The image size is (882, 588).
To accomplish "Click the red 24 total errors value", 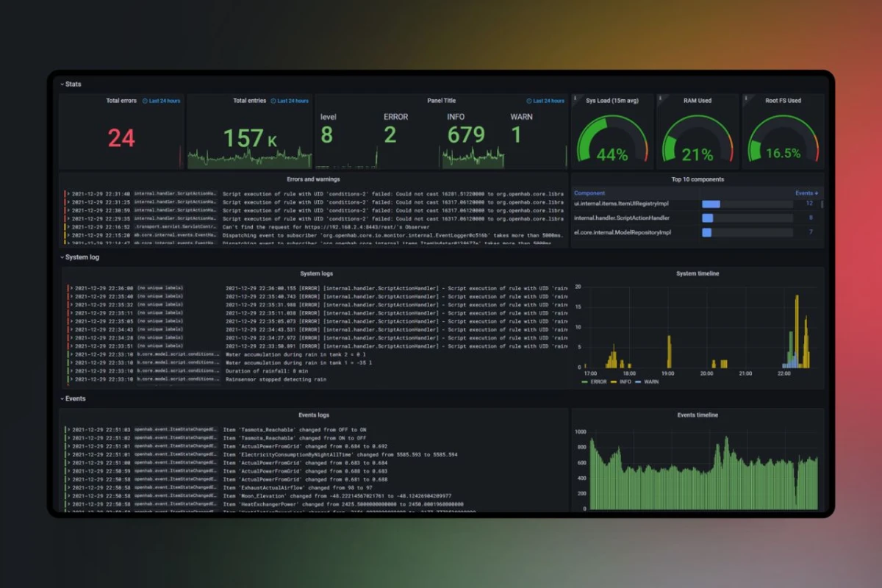I will [x=121, y=137].
